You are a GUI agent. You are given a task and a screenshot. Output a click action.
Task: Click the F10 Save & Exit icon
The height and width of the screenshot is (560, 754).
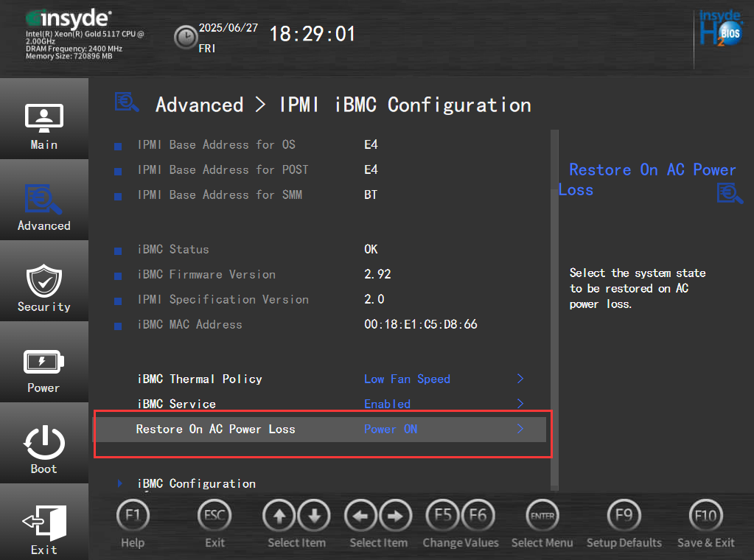click(705, 516)
